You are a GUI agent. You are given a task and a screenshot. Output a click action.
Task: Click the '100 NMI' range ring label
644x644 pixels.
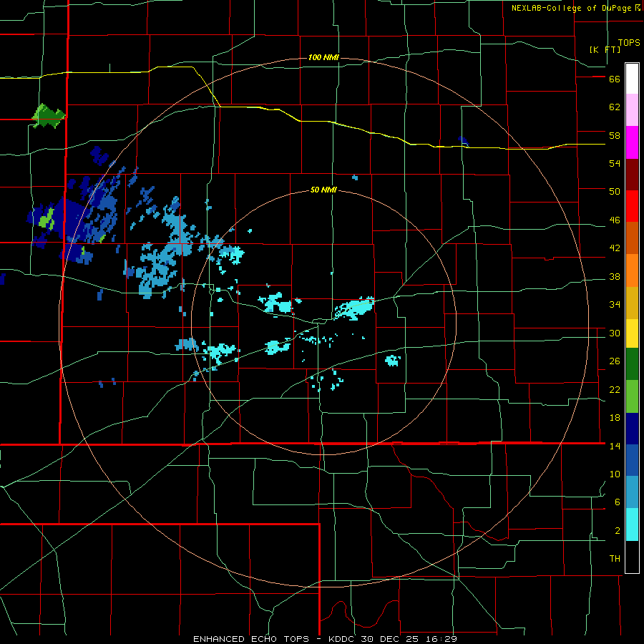323,57
